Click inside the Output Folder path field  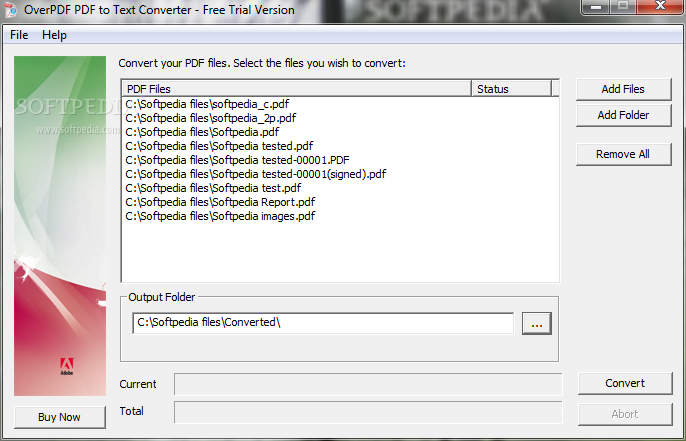[x=323, y=323]
